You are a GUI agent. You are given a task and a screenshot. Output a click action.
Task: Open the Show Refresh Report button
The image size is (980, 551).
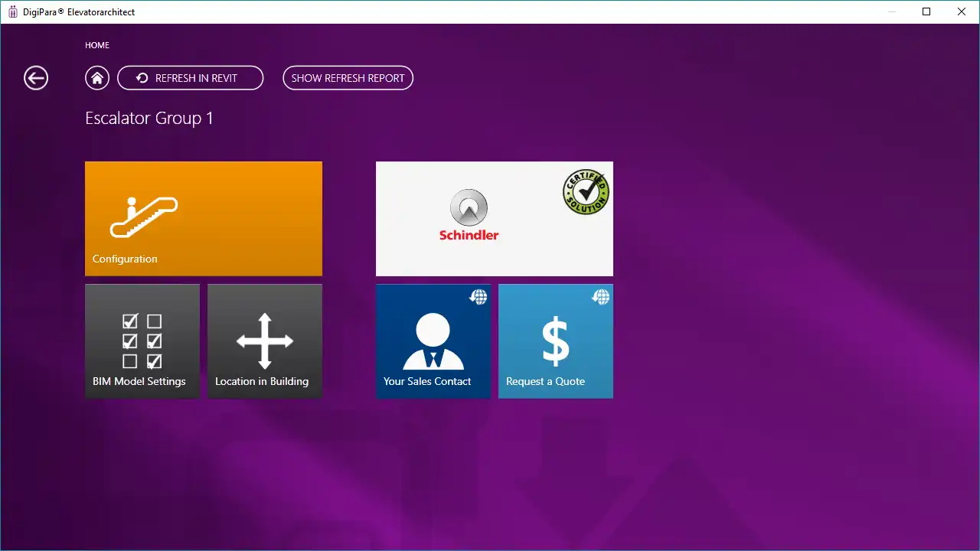tap(348, 78)
